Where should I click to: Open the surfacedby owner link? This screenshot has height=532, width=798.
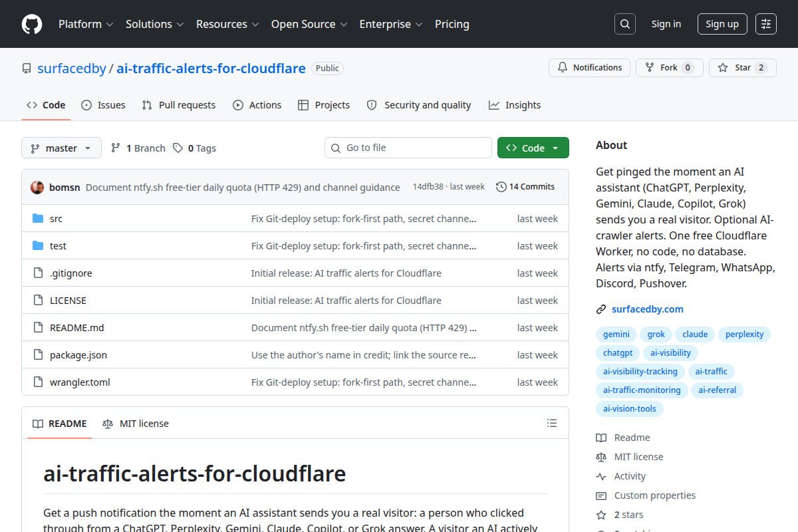click(72, 68)
